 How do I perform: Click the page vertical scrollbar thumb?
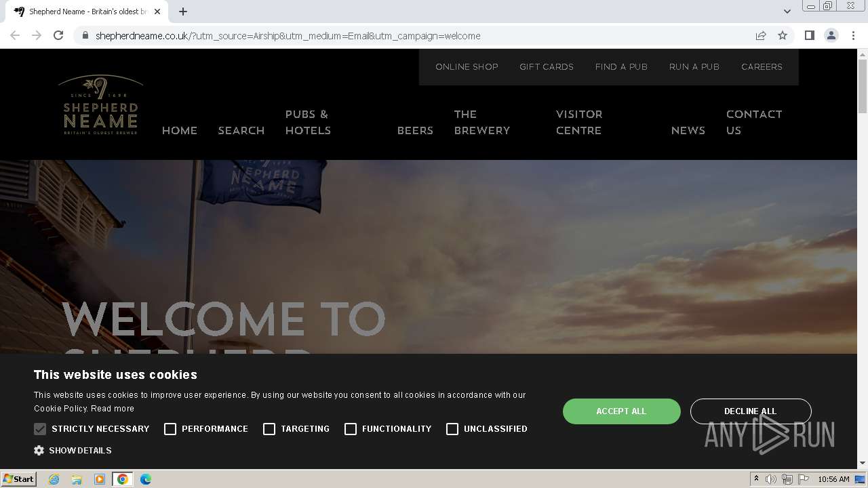coord(863,85)
